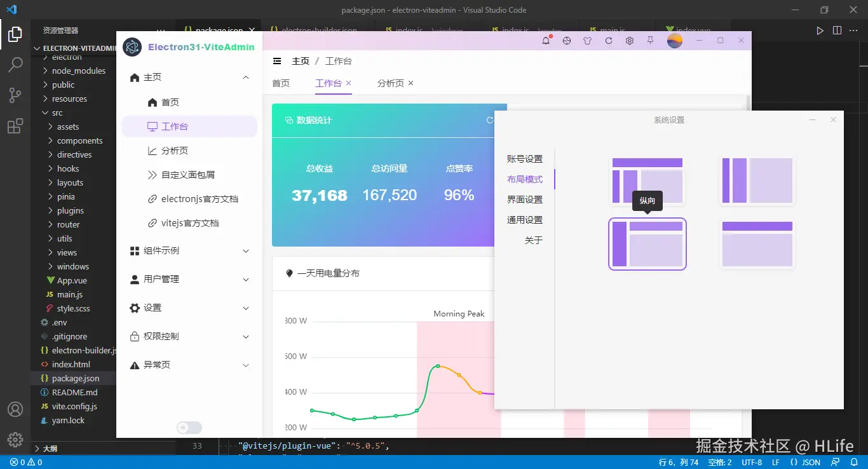The height and width of the screenshot is (469, 868).
Task: Close the 工作台 tab with its x
Action: pyautogui.click(x=348, y=83)
